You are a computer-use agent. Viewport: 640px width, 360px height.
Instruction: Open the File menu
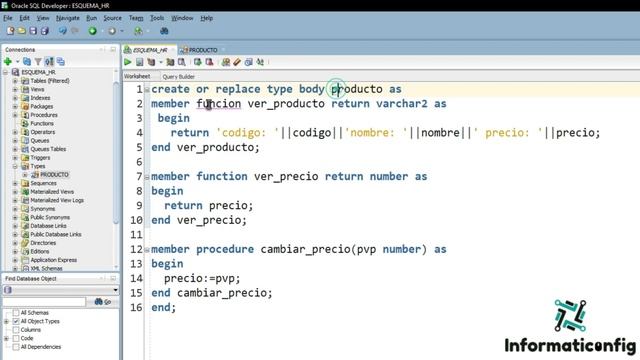click(8, 18)
